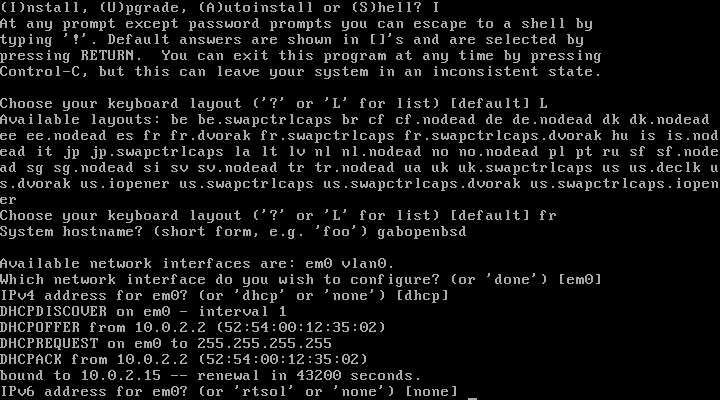Screen dimensions: 720x400
Task: Click 'fr.dvorak' in the available layouts
Action: click(x=211, y=135)
